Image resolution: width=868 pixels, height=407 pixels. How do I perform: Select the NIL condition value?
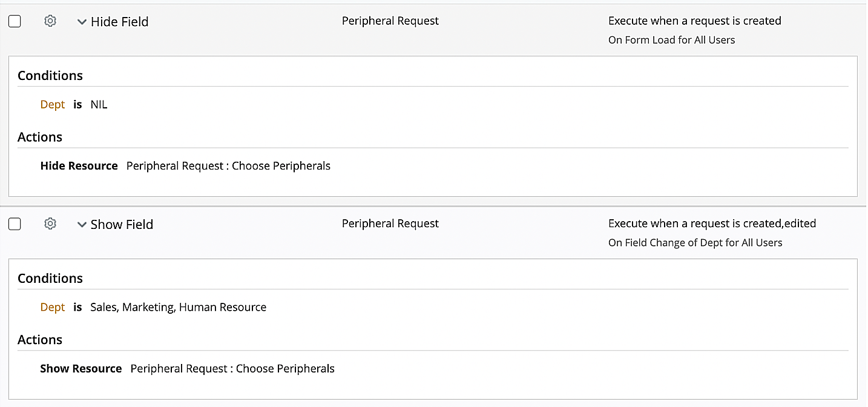click(x=99, y=105)
